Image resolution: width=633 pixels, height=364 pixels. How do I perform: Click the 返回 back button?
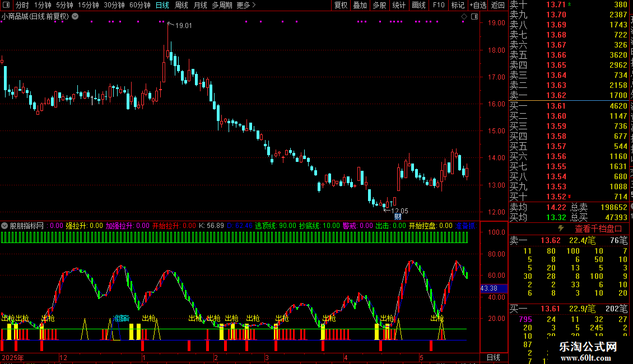pyautogui.click(x=498, y=5)
